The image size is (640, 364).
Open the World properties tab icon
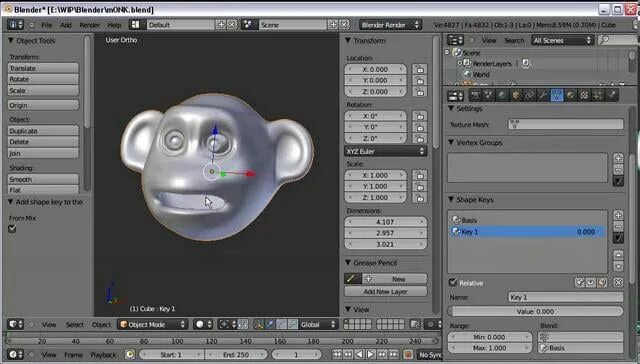(x=502, y=95)
